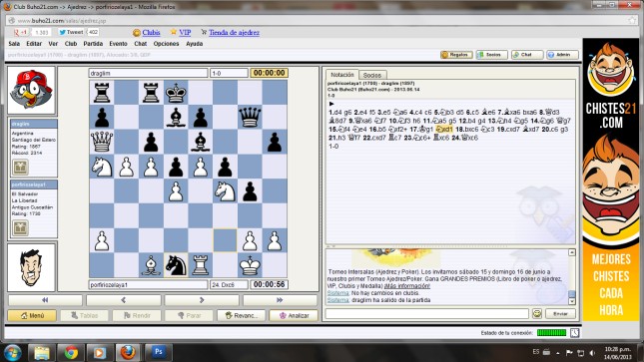Image resolution: width=644 pixels, height=362 pixels.
Task: Open porfiriozelaya1's player profile icon
Action: (x=20, y=227)
